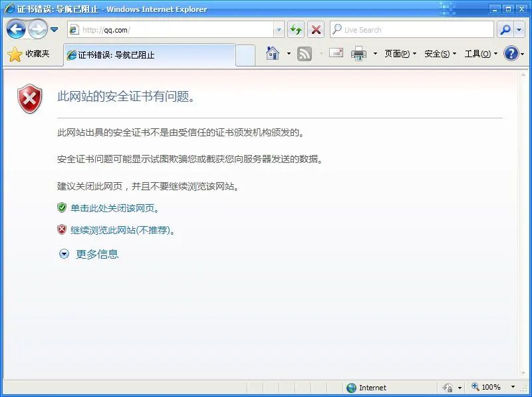Click the address bar showing qq.com
Viewport: 532px width, 397px height.
pos(172,30)
